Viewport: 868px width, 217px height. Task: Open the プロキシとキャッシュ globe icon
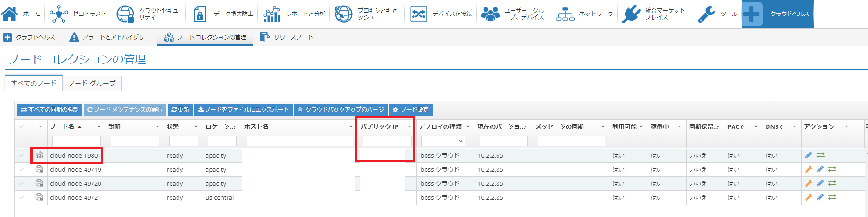pos(344,14)
